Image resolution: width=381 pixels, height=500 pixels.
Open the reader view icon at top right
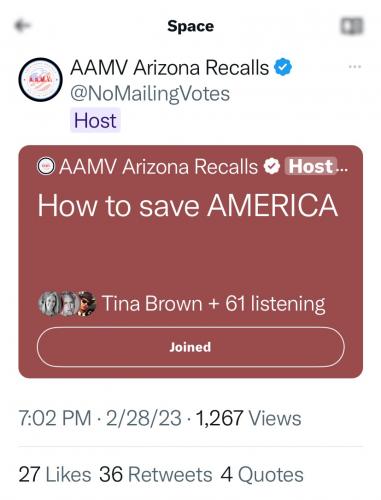pyautogui.click(x=352, y=26)
